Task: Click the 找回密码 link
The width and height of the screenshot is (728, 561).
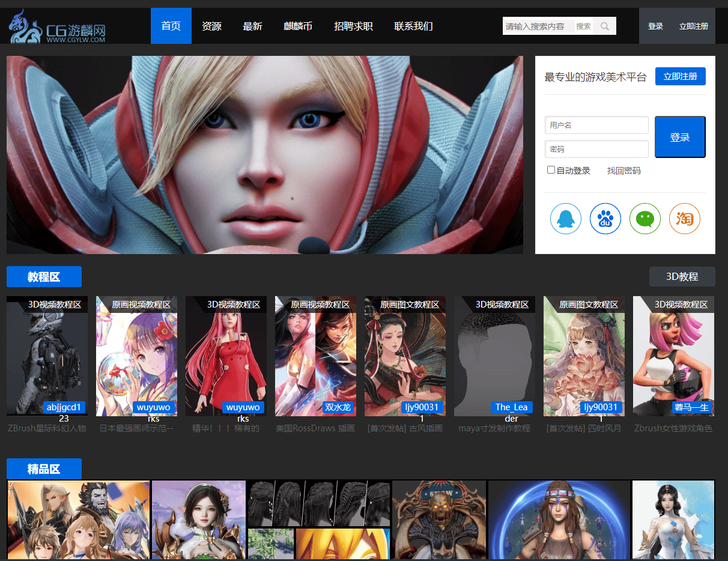Action: [623, 171]
